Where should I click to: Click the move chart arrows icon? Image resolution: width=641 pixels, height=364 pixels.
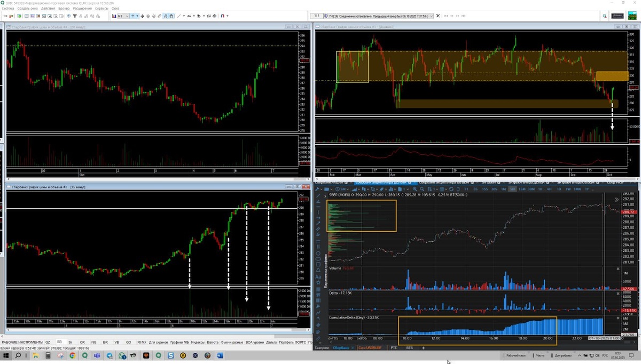click(x=142, y=16)
